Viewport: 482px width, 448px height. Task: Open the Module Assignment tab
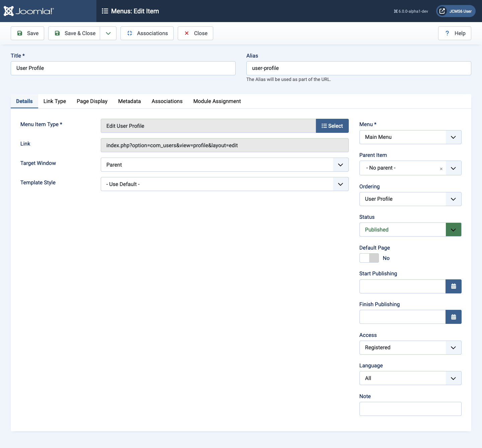click(x=217, y=101)
